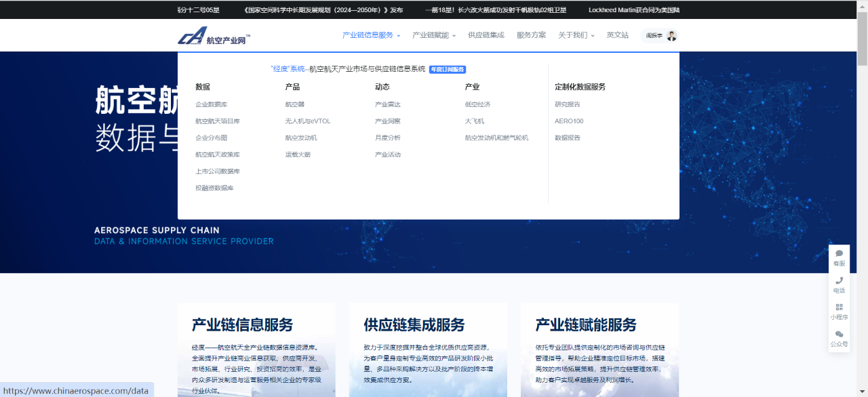Click the 航空产业网 logo
The image size is (868, 397).
click(214, 38)
